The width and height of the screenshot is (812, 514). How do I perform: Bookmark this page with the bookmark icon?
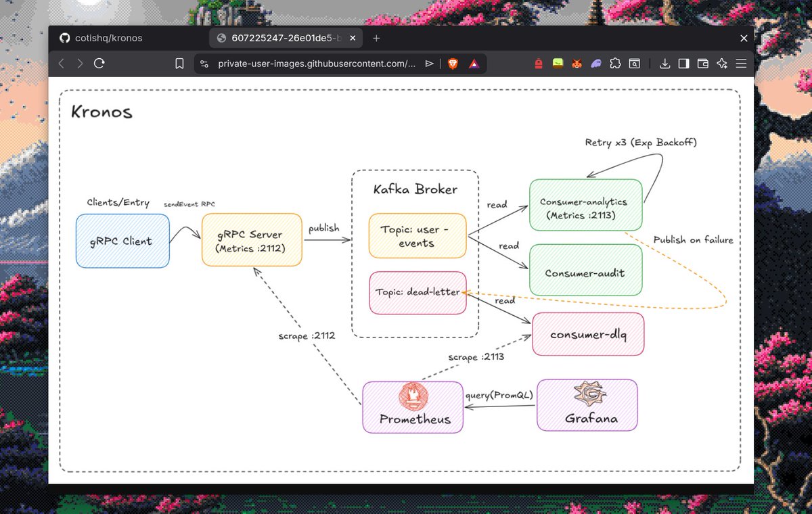click(179, 64)
